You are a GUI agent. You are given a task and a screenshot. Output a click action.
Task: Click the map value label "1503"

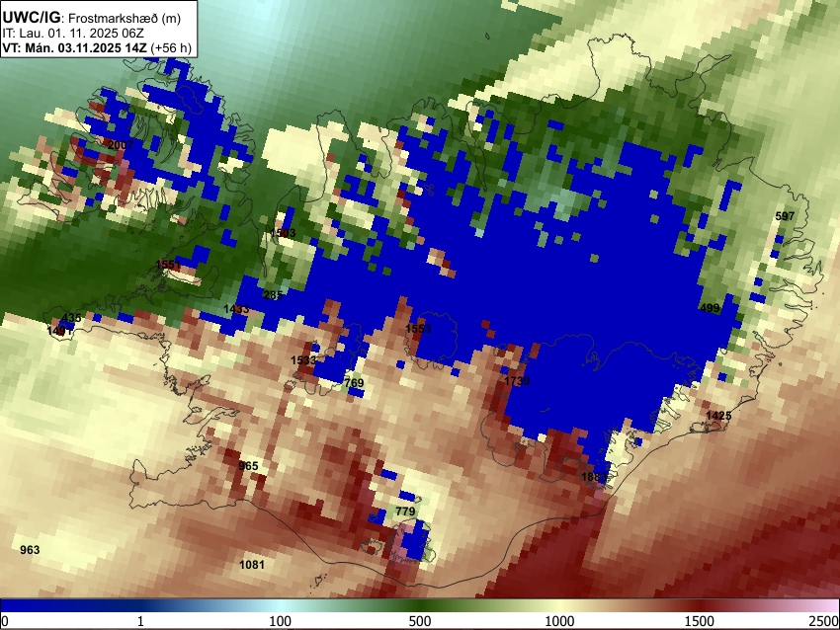[284, 233]
